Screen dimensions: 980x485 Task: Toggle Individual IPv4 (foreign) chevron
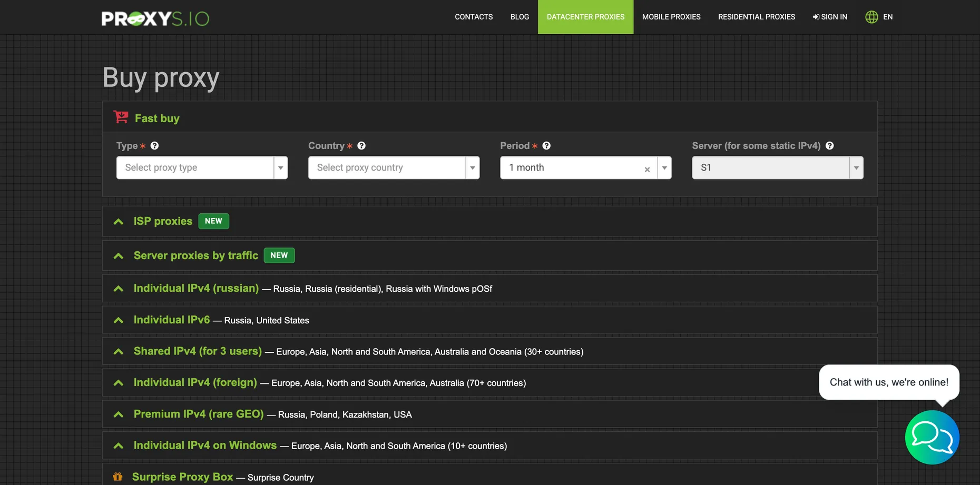(119, 383)
